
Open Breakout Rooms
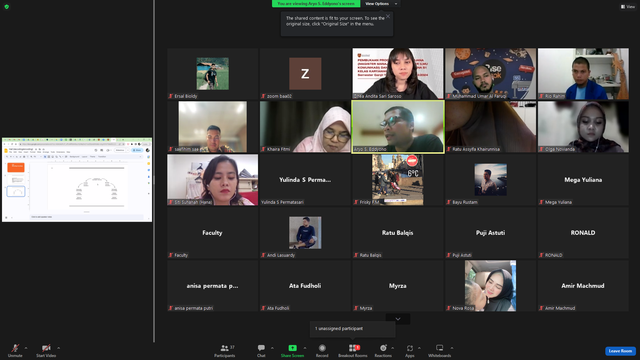[353, 350]
